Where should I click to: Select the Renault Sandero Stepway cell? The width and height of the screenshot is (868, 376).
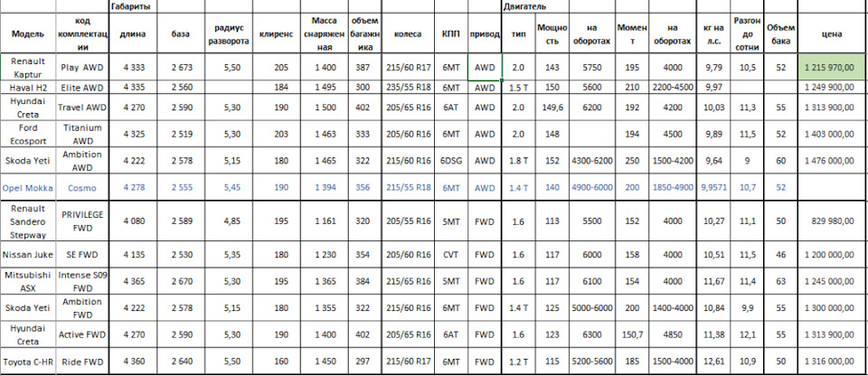click(x=28, y=221)
